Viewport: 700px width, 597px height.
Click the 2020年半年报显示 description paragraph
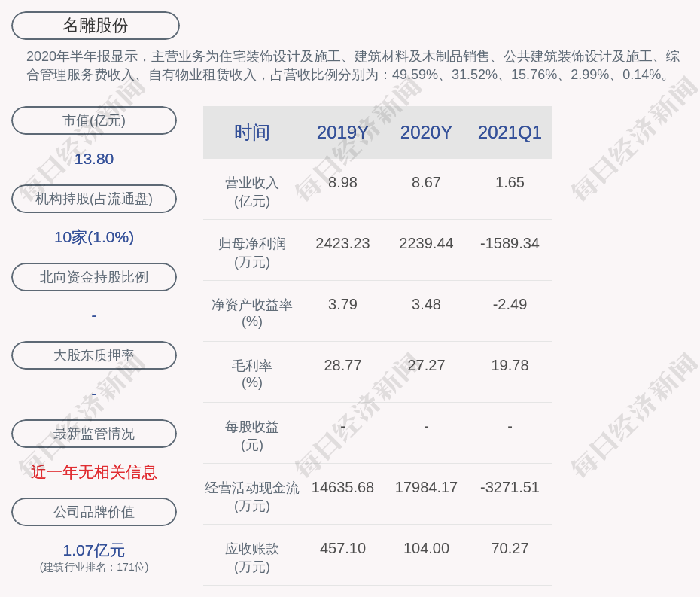tap(353, 65)
